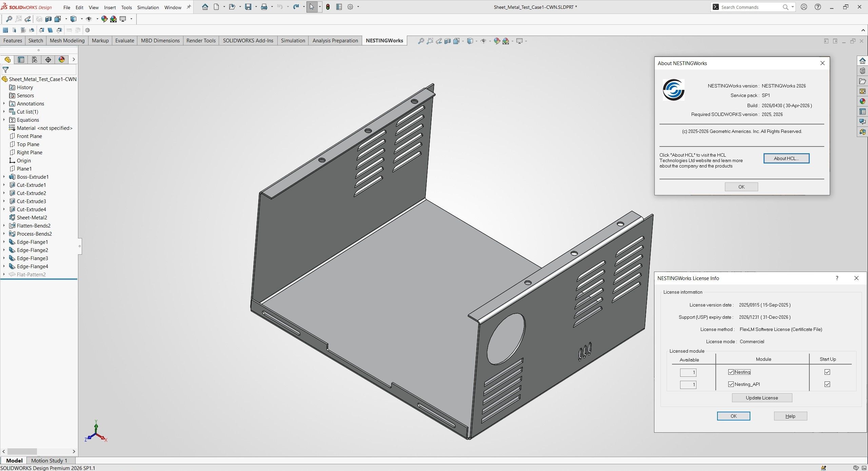
Task: Expand the Equations tree node
Action: (4, 120)
